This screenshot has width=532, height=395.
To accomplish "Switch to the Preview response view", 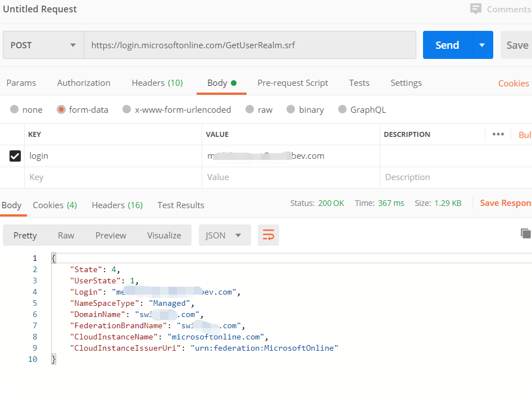I will coord(110,235).
